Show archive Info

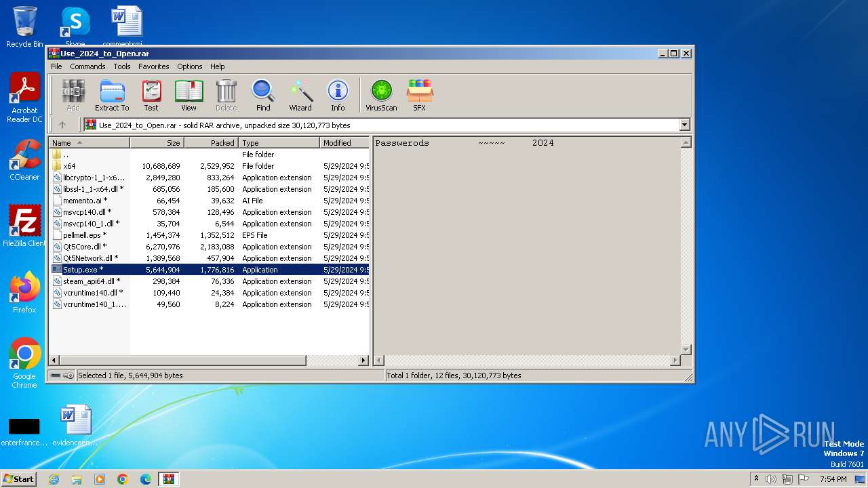coord(338,96)
